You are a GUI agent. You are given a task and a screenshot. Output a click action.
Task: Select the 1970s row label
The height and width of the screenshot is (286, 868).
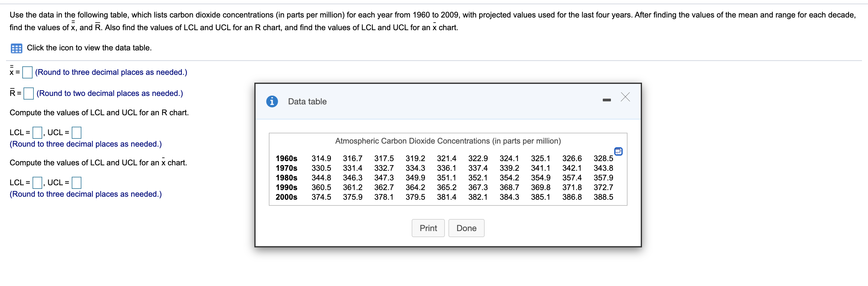point(286,168)
